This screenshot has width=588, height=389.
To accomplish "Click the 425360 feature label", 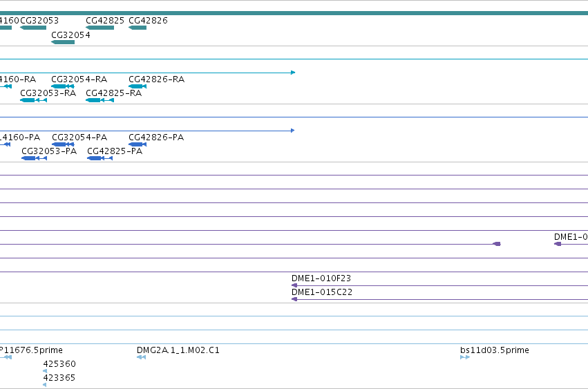I will pyautogui.click(x=59, y=364).
